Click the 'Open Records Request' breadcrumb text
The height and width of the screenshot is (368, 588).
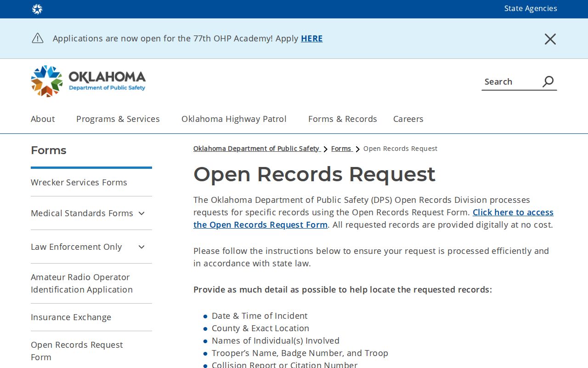point(400,149)
